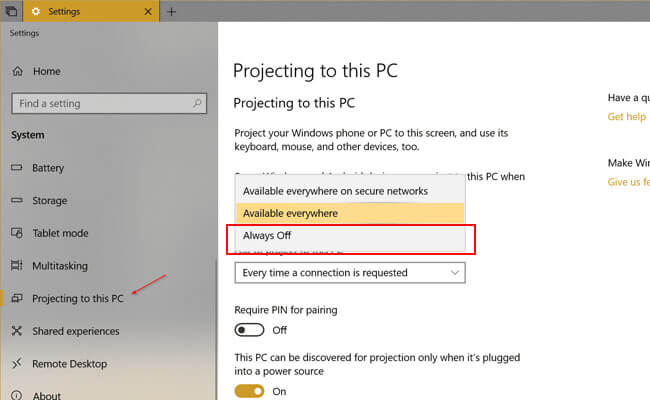The image size is (650, 400).
Task: Click the Battery icon
Action: [16, 168]
